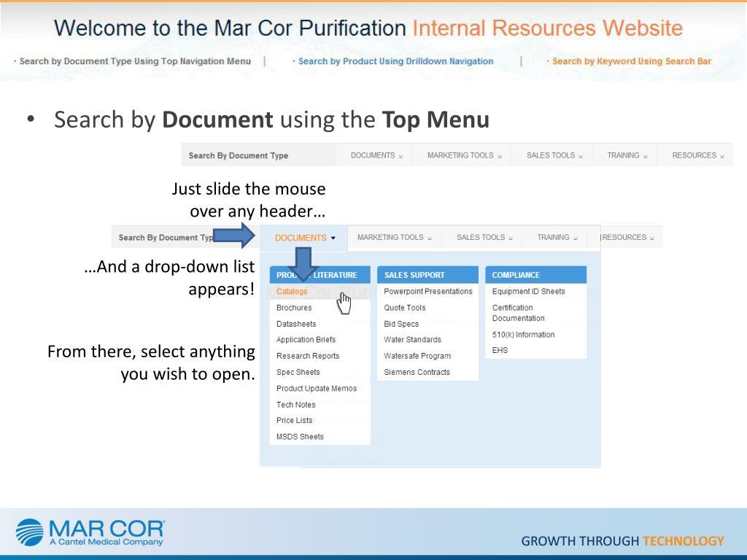Click GROWTH THROUGH TECHNOLOGY footer text
The width and height of the screenshot is (747, 560).
click(622, 541)
